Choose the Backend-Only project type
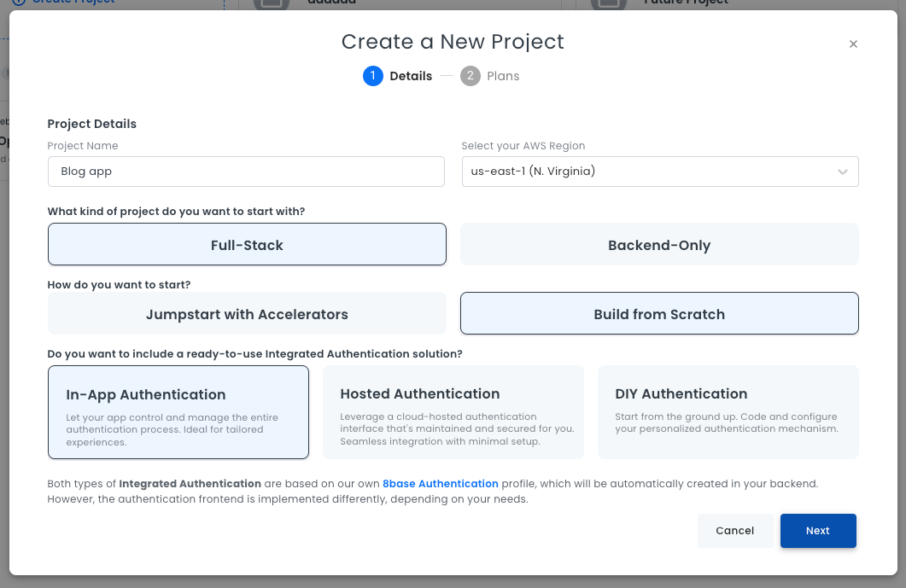Viewport: 906px width, 588px height. [659, 245]
